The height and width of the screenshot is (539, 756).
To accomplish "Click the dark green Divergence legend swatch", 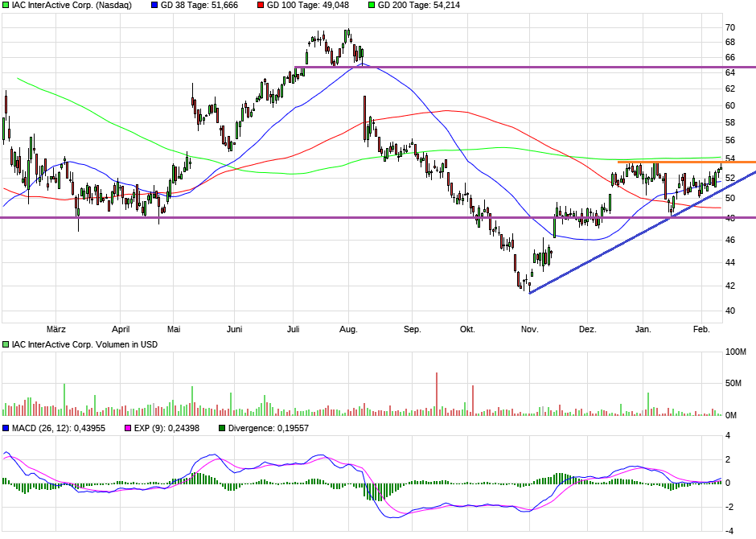I will [222, 428].
